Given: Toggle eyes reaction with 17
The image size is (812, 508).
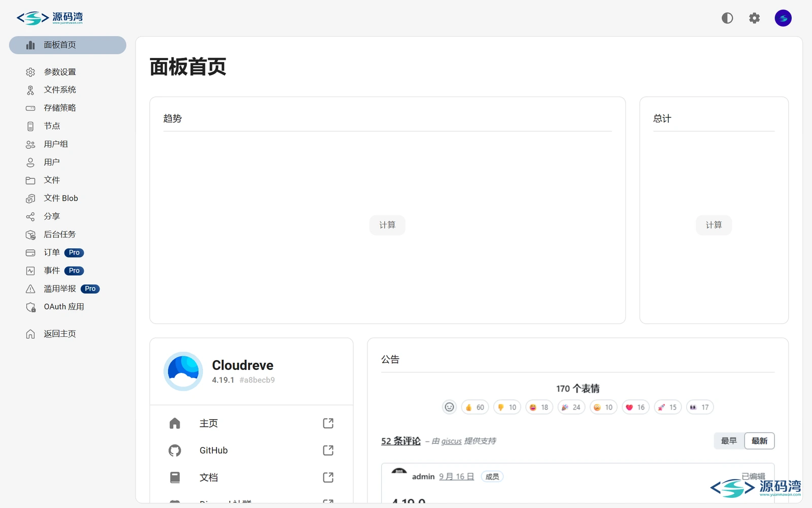Looking at the screenshot, I should 700,407.
